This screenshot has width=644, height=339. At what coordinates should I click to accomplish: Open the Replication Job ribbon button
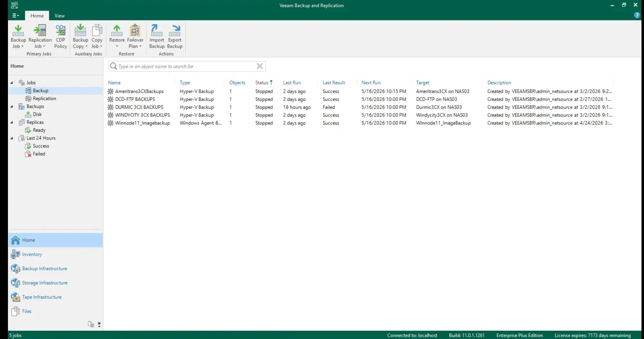point(40,36)
